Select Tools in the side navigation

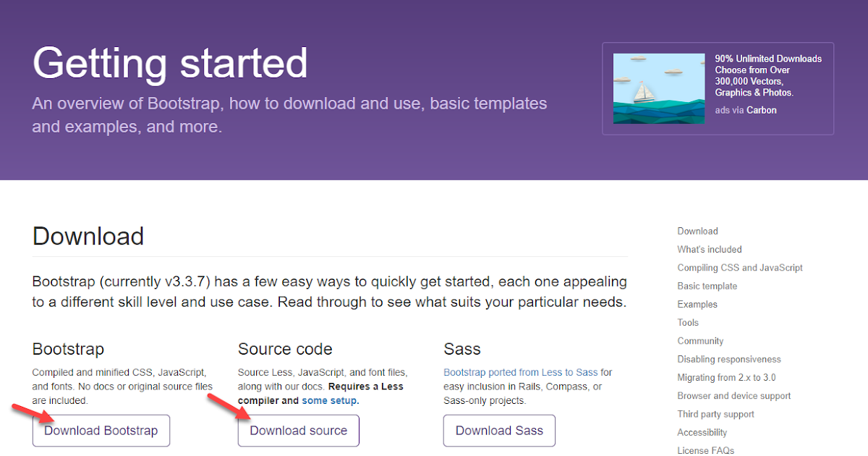tap(688, 323)
